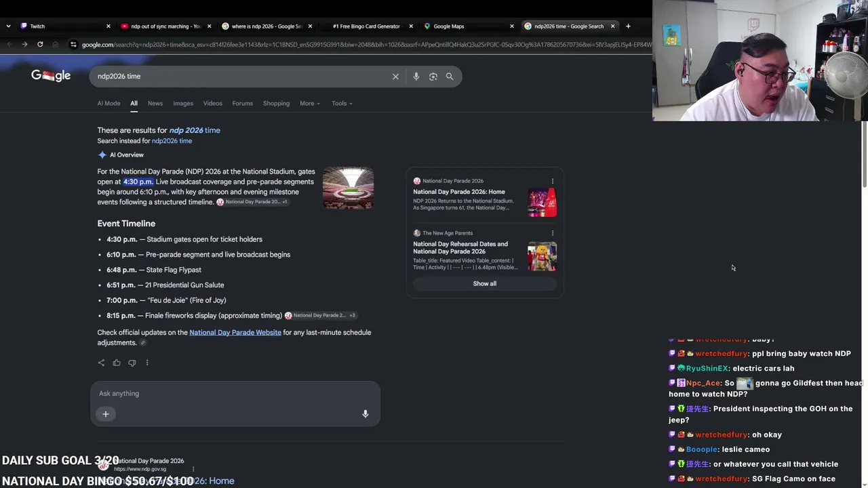This screenshot has height=488, width=868.
Task: View site information icon in address bar
Action: [x=73, y=45]
